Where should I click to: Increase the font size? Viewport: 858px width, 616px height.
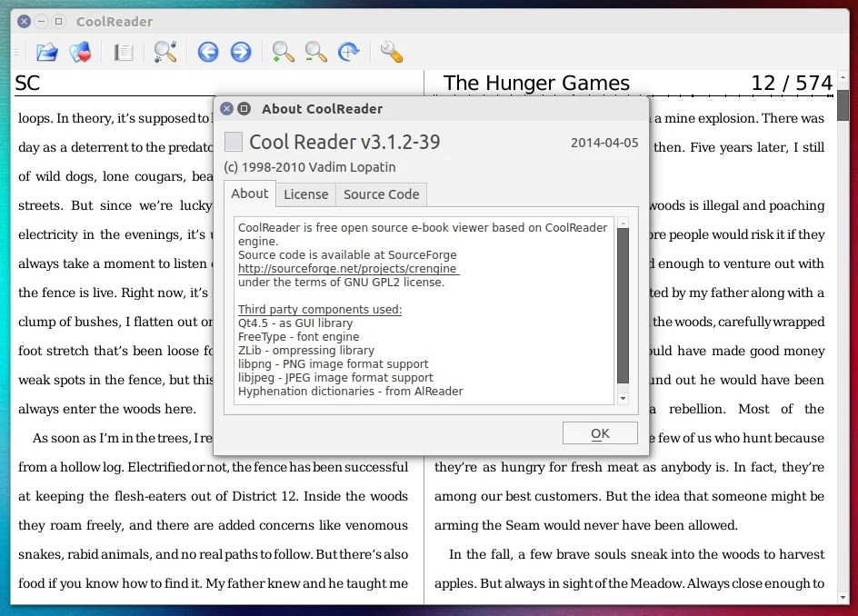282,52
